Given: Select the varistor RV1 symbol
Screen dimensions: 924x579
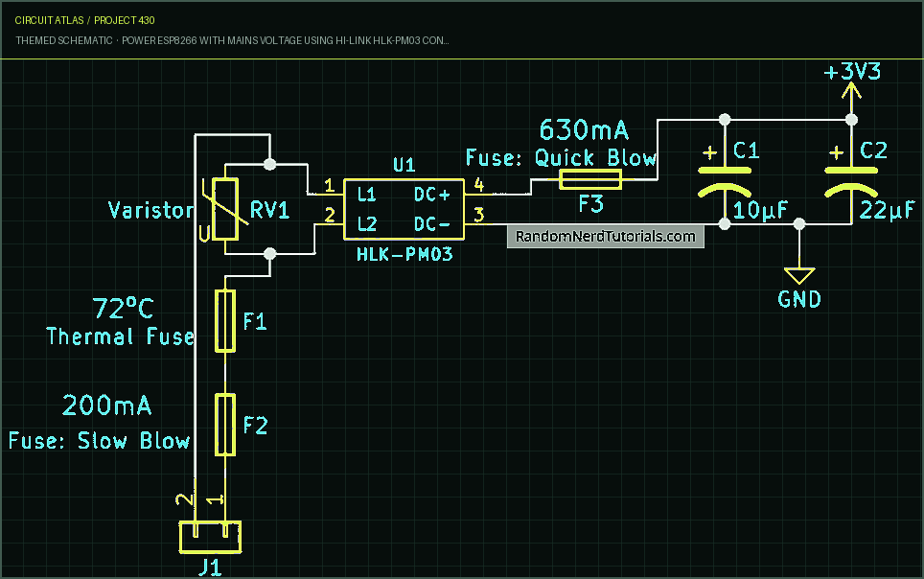Looking at the screenshot, I should coord(225,209).
